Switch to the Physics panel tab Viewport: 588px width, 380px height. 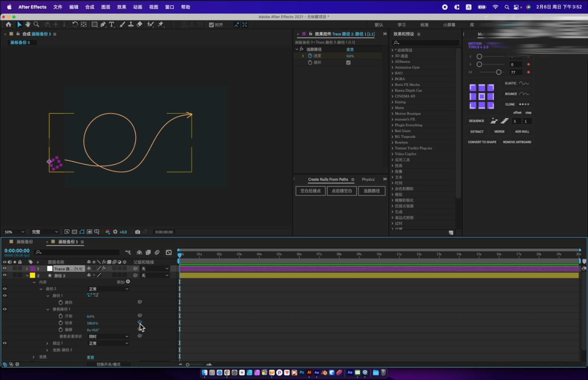tap(368, 179)
